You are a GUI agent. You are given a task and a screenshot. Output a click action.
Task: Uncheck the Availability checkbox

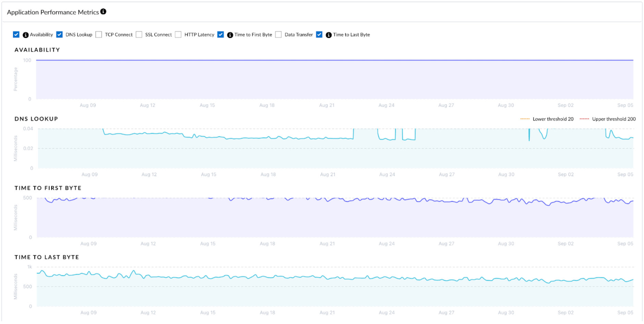[x=16, y=35]
